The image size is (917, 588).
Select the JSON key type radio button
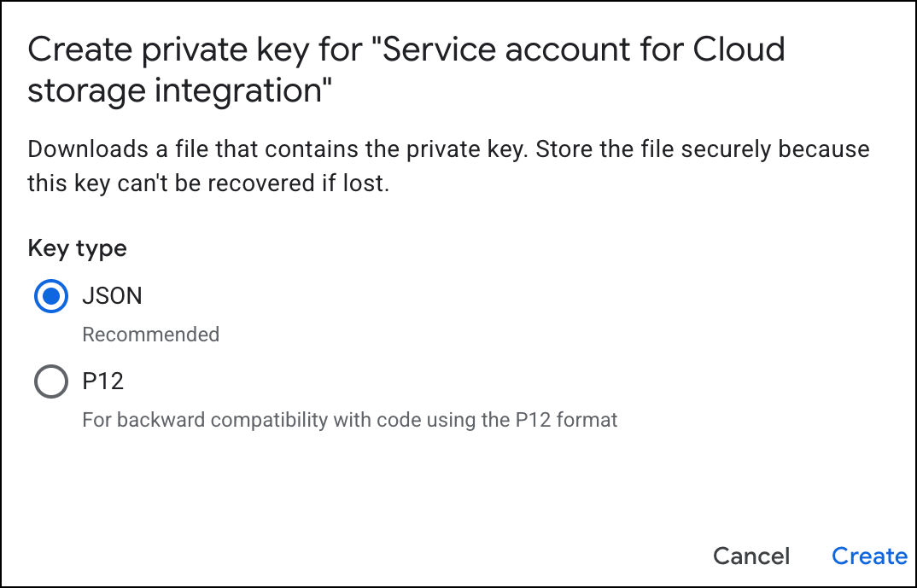(x=51, y=296)
